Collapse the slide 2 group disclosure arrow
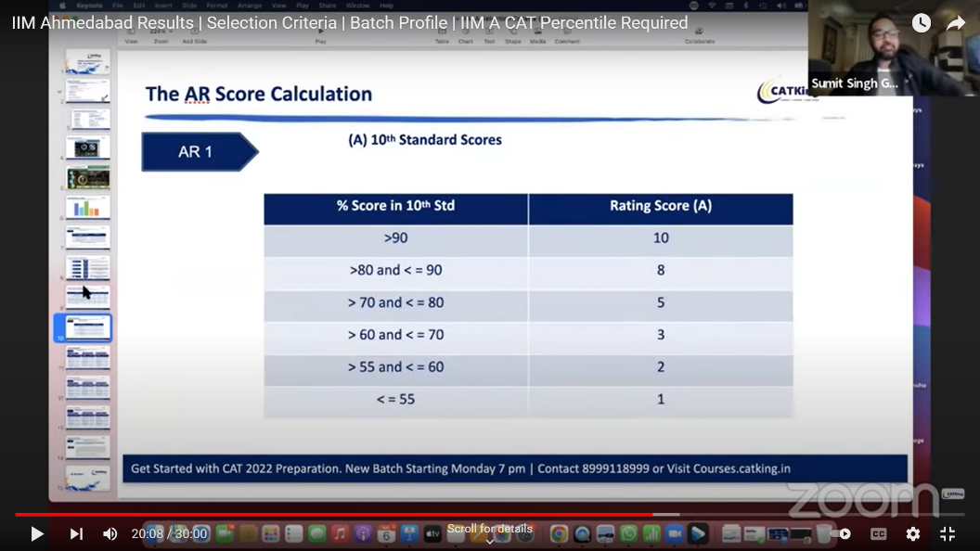980x551 pixels. (x=59, y=92)
